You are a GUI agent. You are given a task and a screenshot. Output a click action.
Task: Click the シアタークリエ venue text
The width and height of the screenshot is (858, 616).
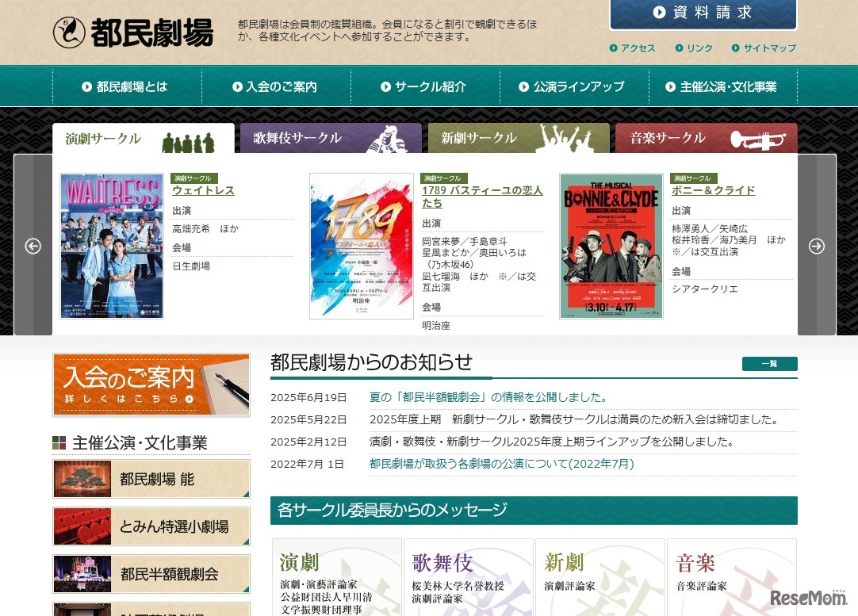click(705, 289)
